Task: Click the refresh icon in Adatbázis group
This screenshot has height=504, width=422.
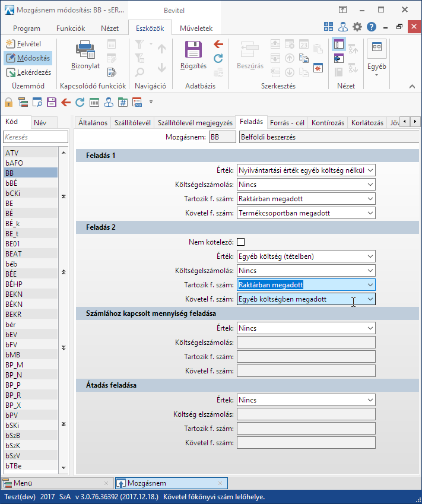Action: [218, 58]
